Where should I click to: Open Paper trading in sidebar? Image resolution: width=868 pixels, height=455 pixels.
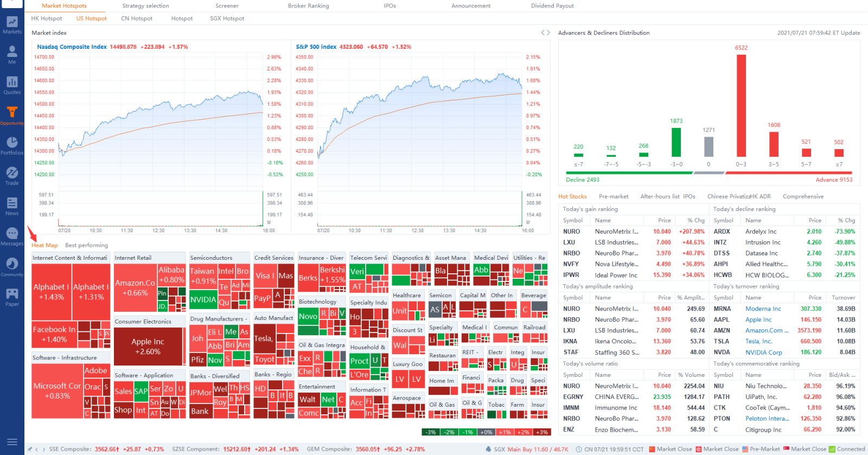(12, 297)
